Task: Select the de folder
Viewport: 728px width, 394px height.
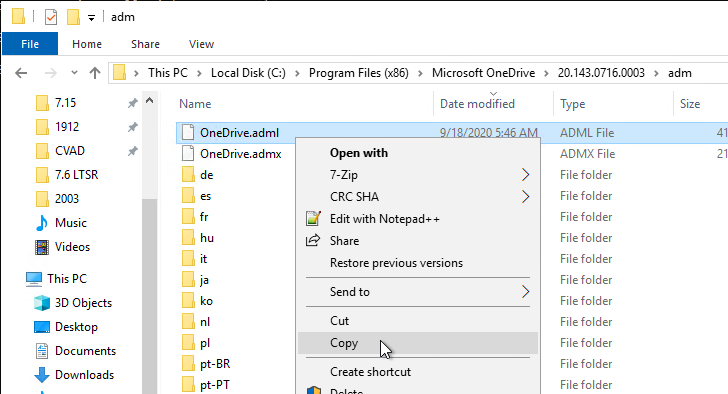Action: click(x=207, y=175)
